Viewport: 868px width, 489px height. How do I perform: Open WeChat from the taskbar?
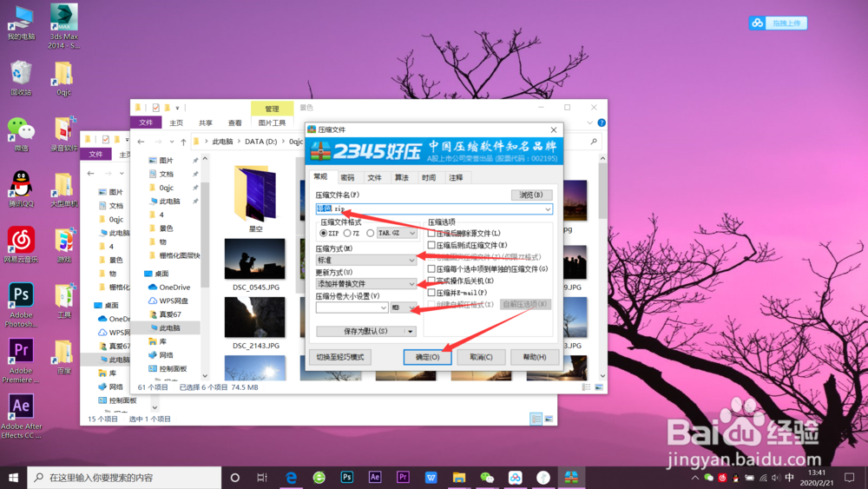pos(487,478)
